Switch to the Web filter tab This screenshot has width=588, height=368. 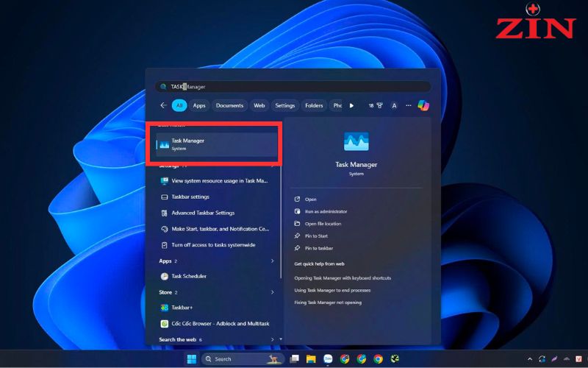[x=259, y=105]
